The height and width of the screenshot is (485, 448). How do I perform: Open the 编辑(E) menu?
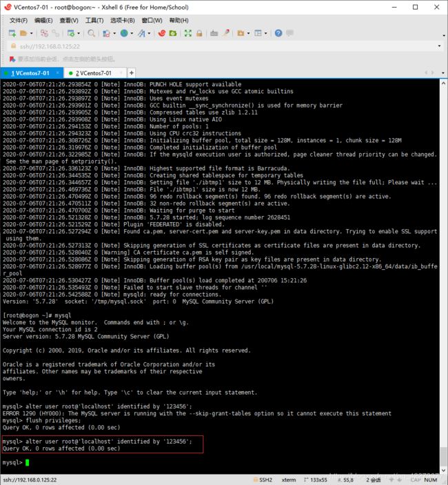pos(43,21)
